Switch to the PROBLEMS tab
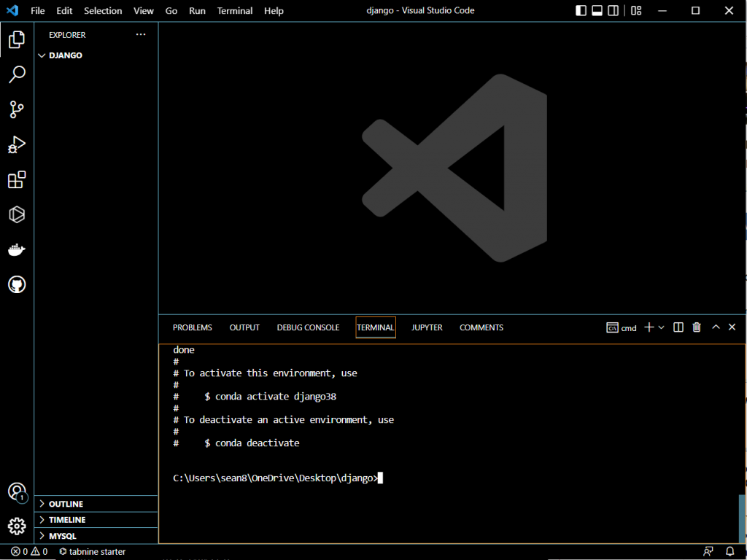The image size is (747, 560). [x=193, y=327]
